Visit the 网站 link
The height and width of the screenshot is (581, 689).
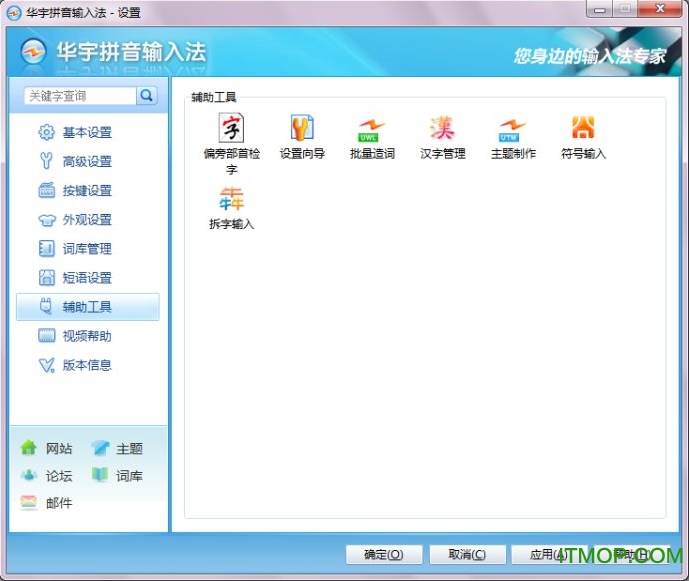59,448
